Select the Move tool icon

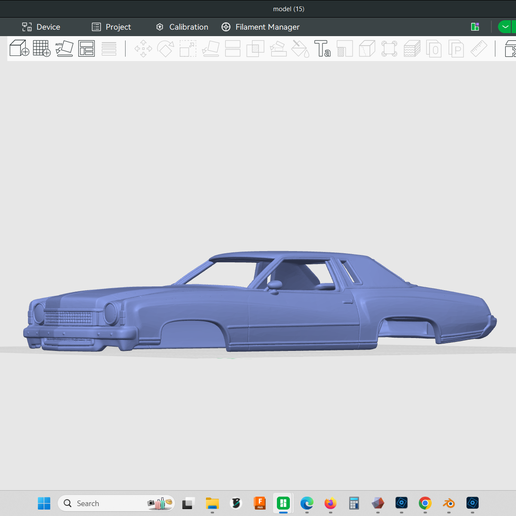pyautogui.click(x=143, y=49)
